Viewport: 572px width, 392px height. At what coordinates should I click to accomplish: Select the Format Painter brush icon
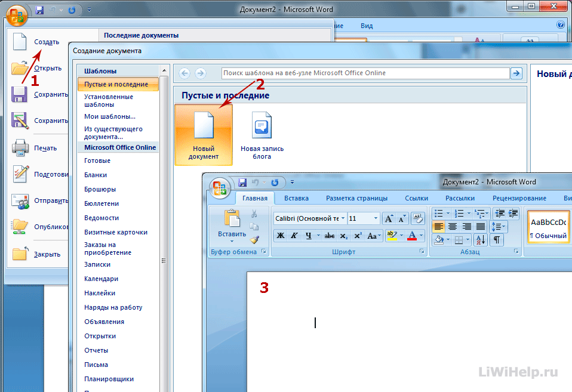[x=254, y=240]
